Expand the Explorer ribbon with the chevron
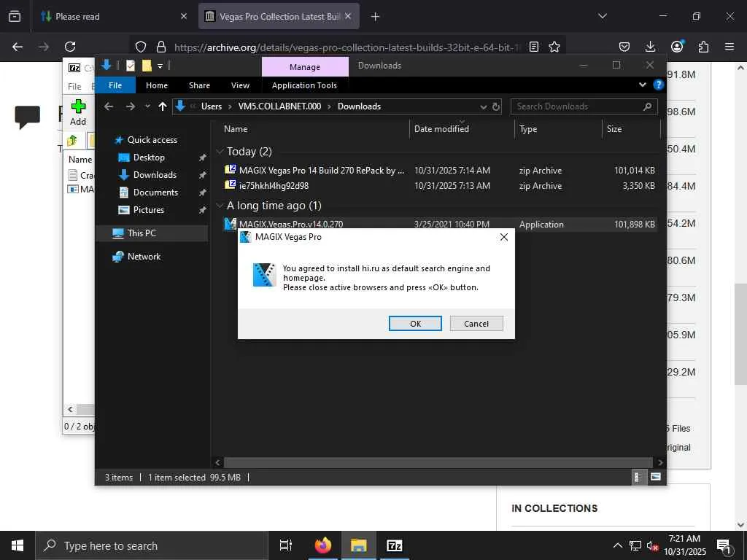The height and width of the screenshot is (560, 747). [643, 85]
